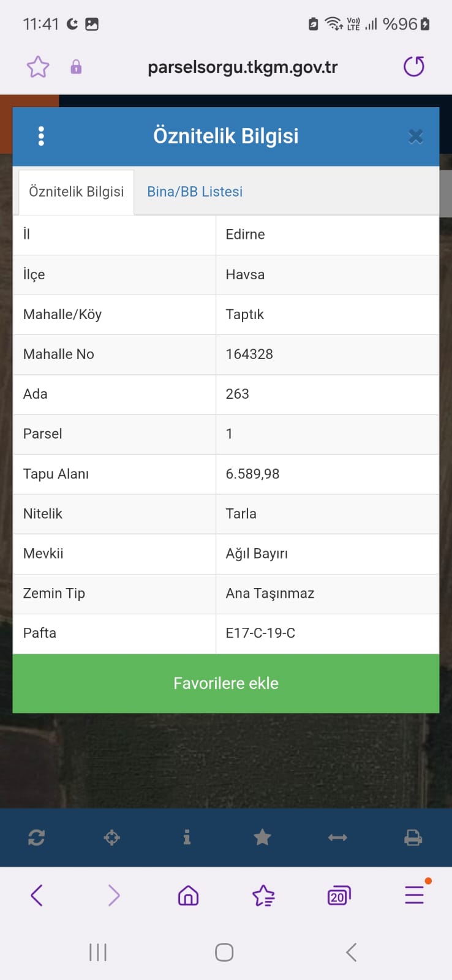This screenshot has height=980, width=452.
Task: Tap the crosshair locate icon
Action: click(111, 837)
